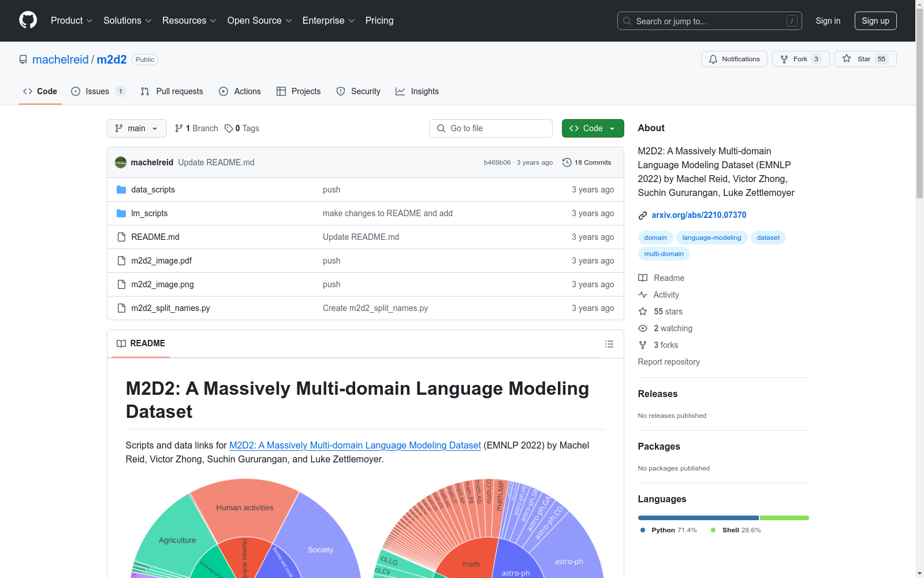View the 1 Branch list

[x=196, y=128]
